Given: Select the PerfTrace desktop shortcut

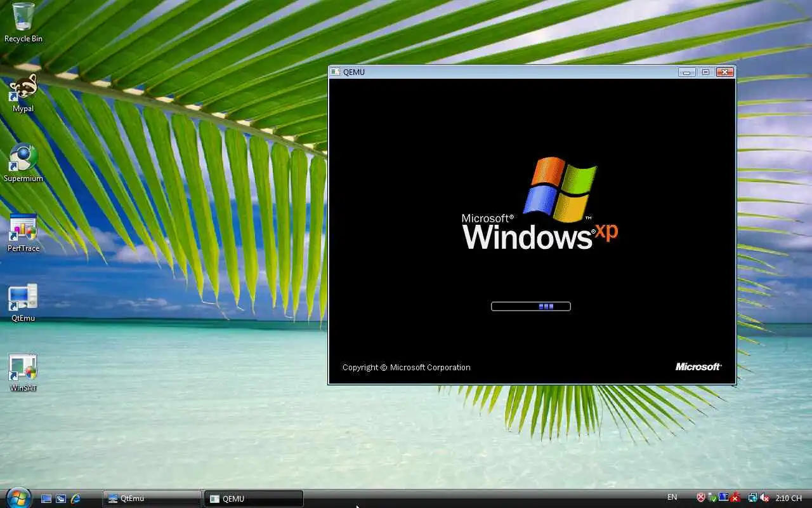Looking at the screenshot, I should point(23,232).
